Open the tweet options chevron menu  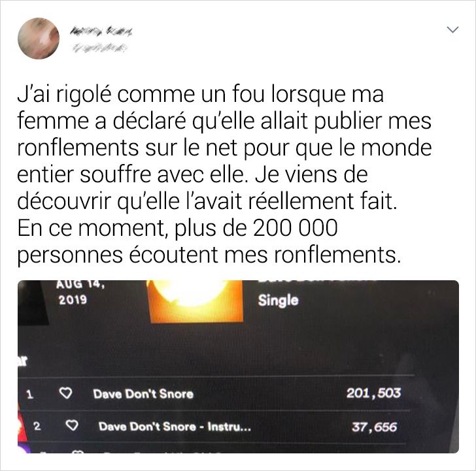pos(452,29)
